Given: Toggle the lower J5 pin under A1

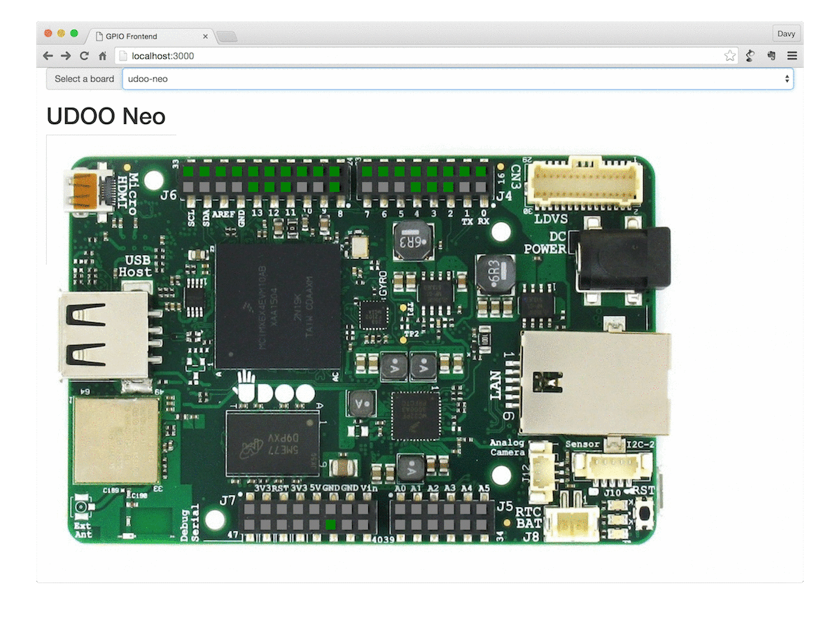Looking at the screenshot, I should (x=416, y=524).
